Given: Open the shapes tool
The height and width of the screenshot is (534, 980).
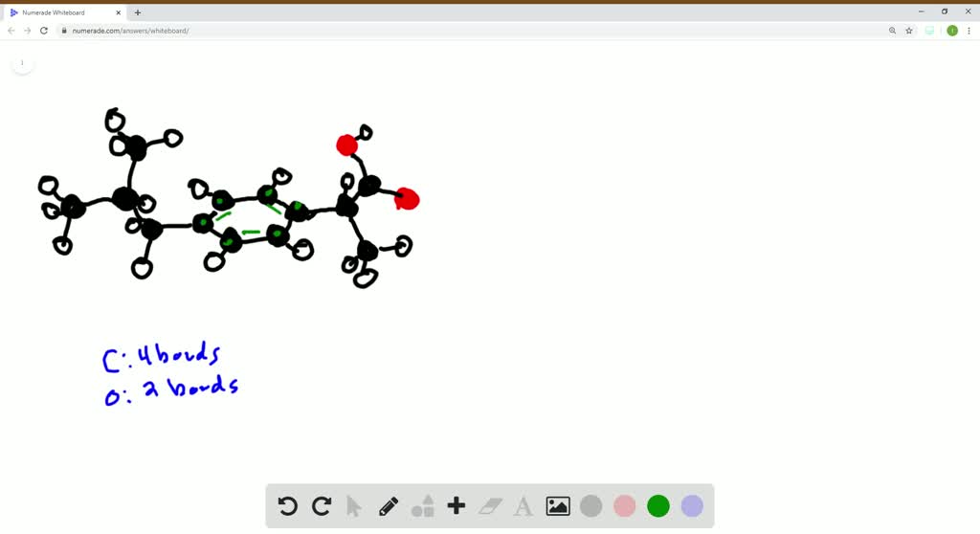Looking at the screenshot, I should (423, 506).
